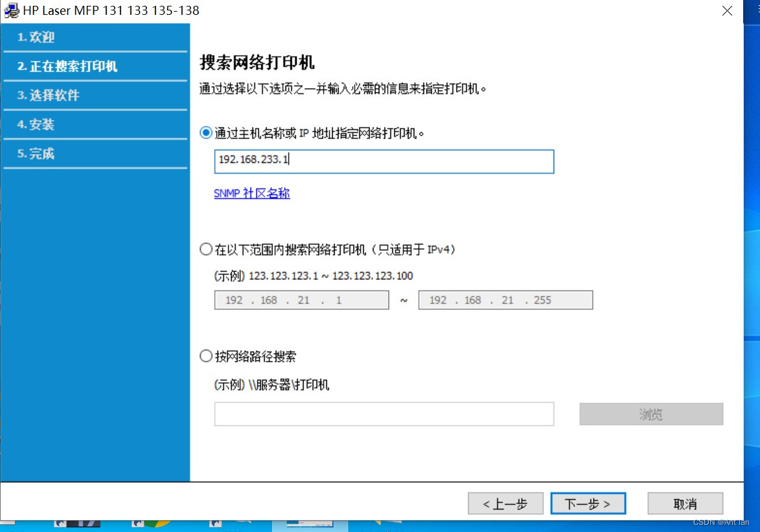Screen dimensions: 760x532
Task: Select step 2. 正在搜索打印机 in the sidebar
Action: (95, 67)
